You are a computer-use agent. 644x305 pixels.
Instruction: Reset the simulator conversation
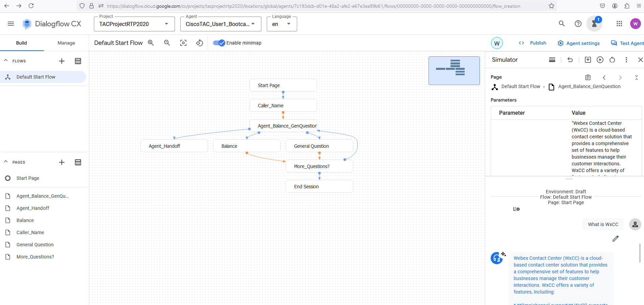(x=612, y=60)
